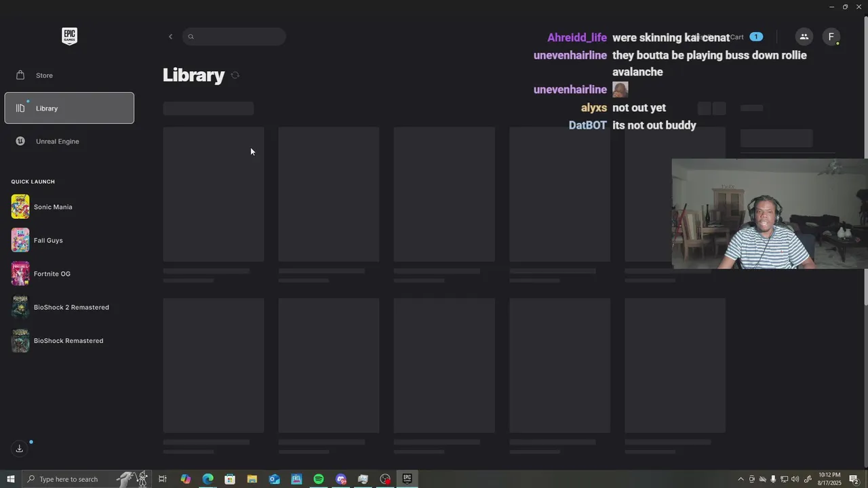Click the taskbar Type here to search box
The image size is (868, 488).
[86, 479]
